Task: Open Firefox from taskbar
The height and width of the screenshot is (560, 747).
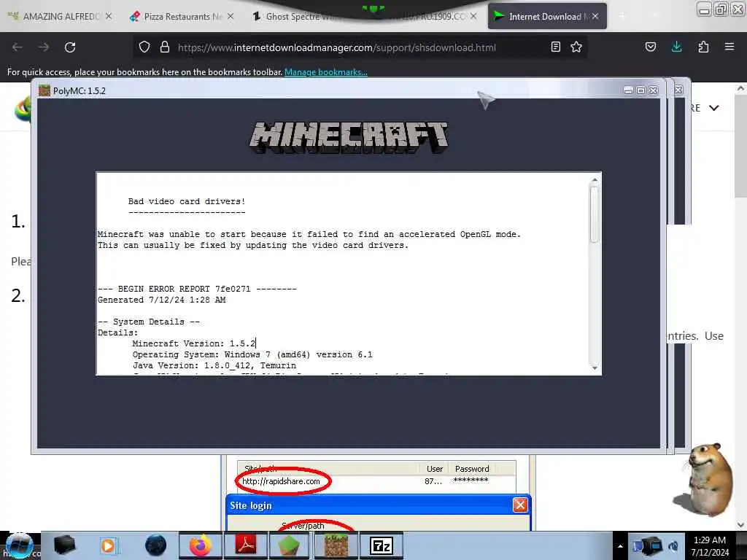Action: click(x=201, y=545)
